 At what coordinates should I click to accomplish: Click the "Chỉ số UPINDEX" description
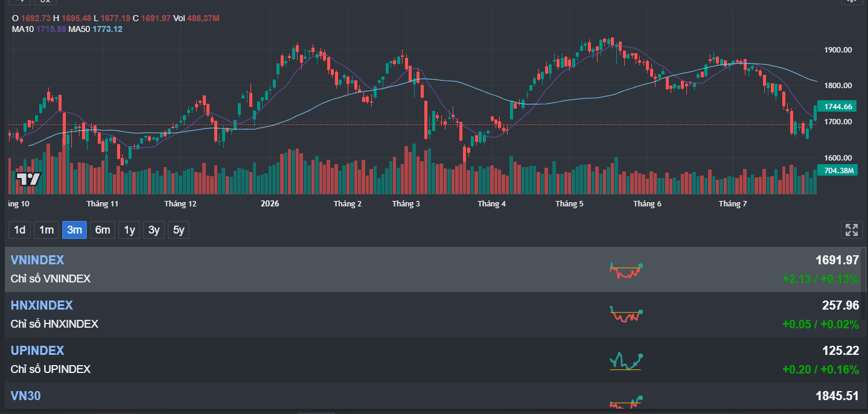click(51, 369)
